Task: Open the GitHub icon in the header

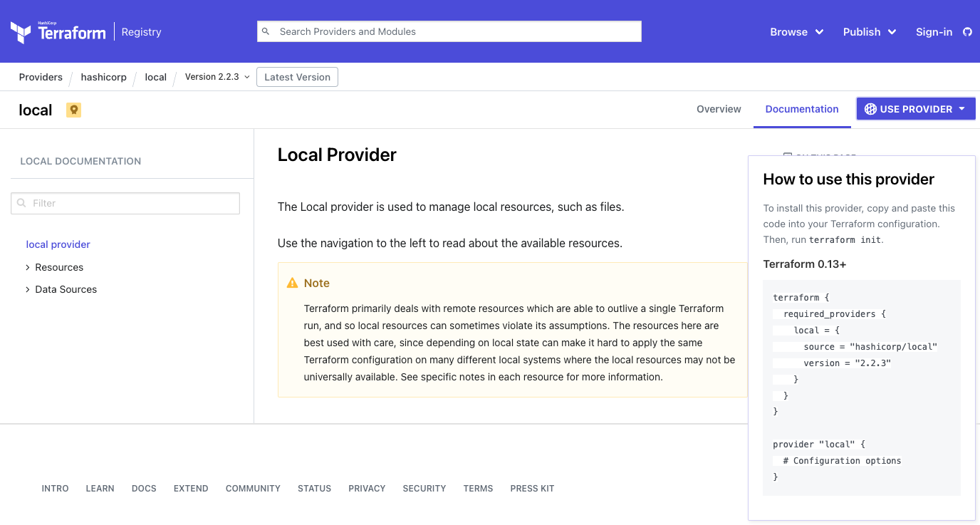Action: [x=967, y=32]
